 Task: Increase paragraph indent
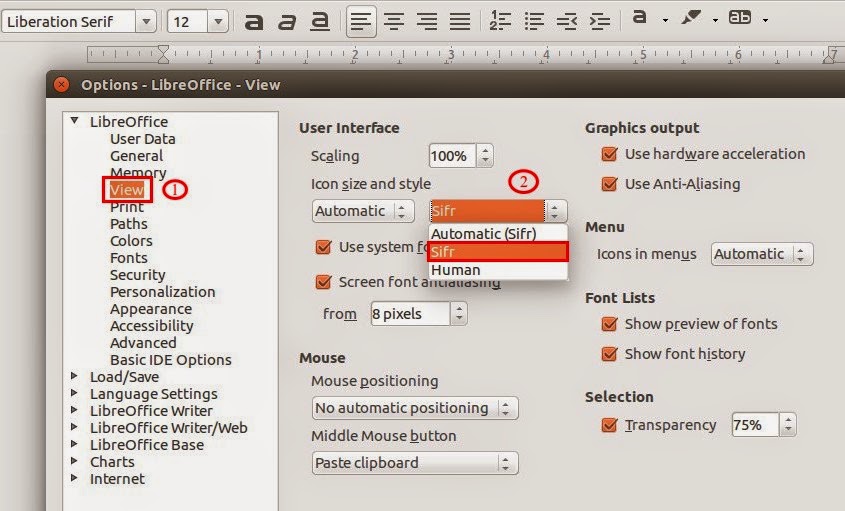pos(600,22)
